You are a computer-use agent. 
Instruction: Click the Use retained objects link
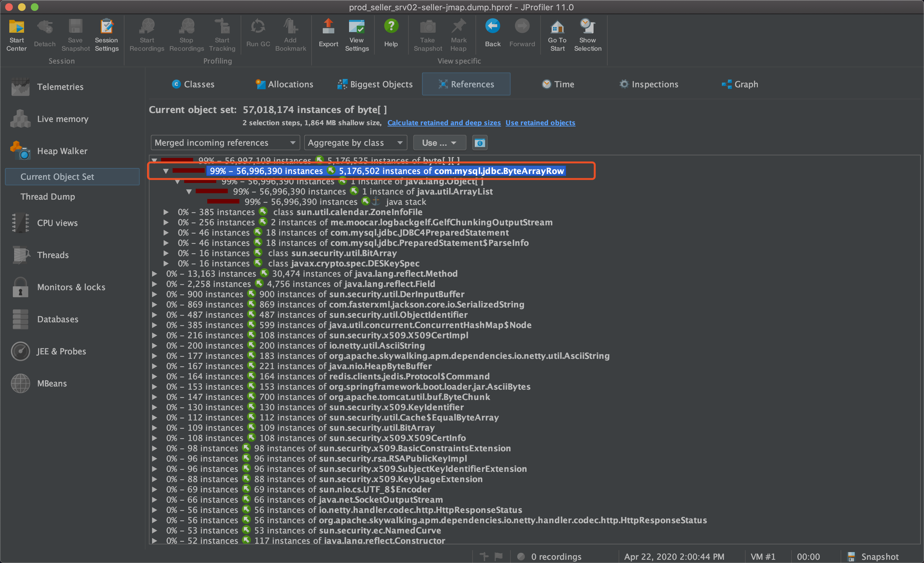540,123
